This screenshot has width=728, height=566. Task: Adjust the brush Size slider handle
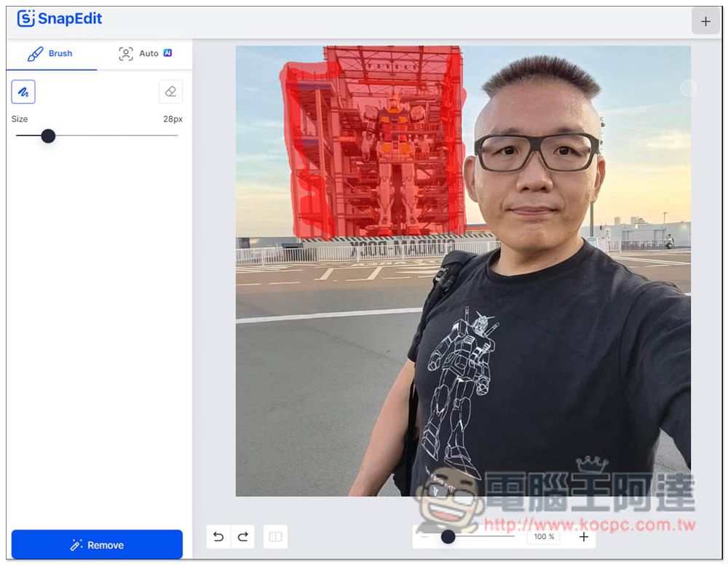(48, 136)
